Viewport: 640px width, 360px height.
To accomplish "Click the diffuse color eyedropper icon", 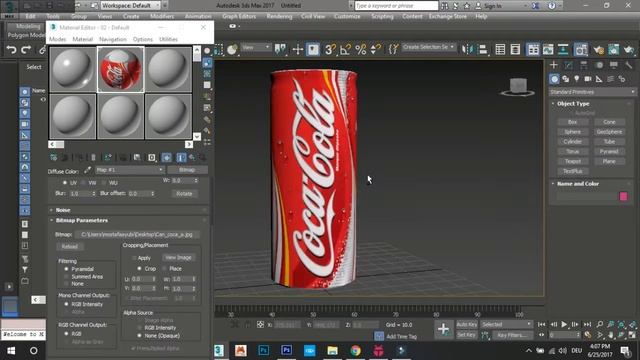I will click(87, 170).
